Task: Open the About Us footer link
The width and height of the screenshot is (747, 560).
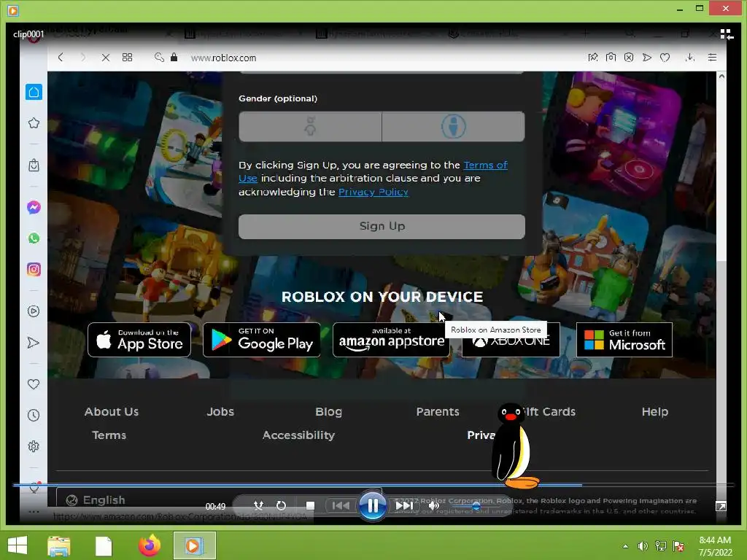Action: click(x=112, y=411)
